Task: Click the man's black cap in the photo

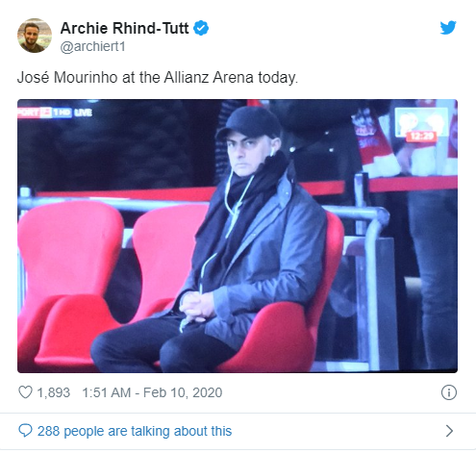Action: [x=249, y=123]
